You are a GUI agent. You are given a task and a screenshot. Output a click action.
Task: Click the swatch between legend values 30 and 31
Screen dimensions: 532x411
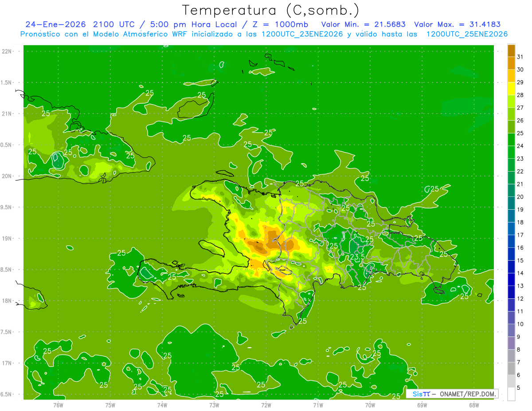511,63
